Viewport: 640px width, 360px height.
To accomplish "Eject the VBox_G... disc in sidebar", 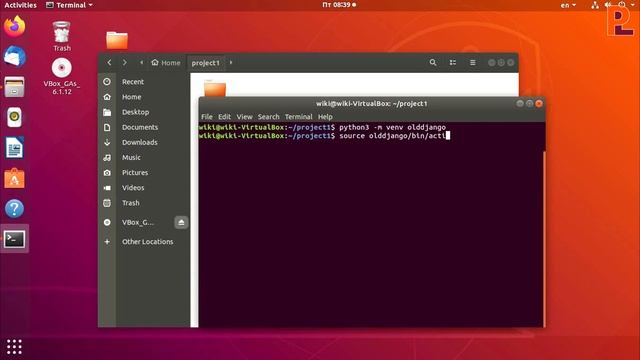I will 181,222.
